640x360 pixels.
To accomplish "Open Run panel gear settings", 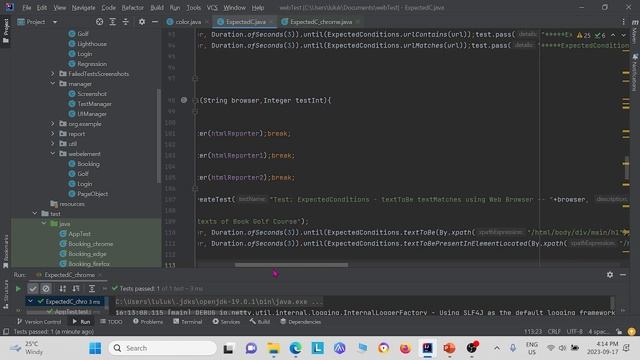I will [x=610, y=275].
